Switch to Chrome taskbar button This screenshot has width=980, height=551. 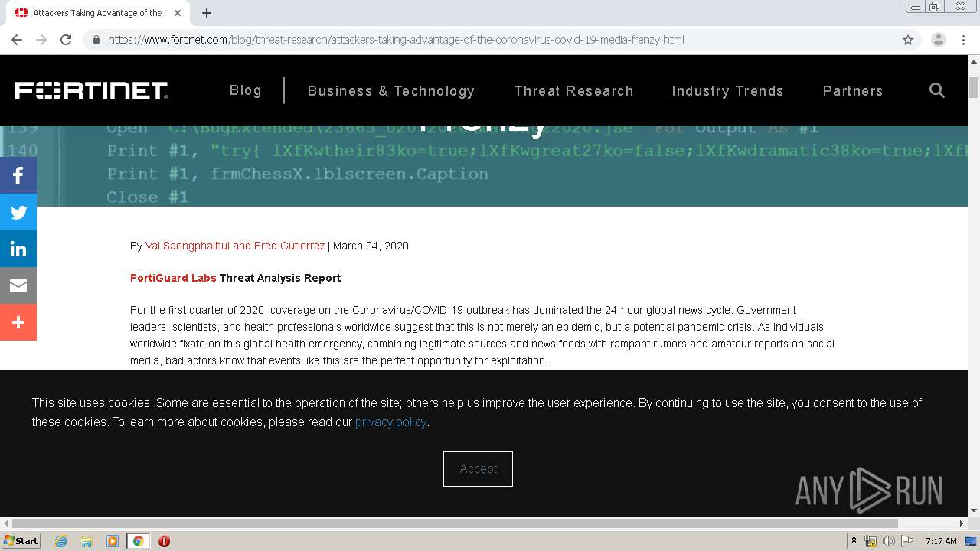139,541
